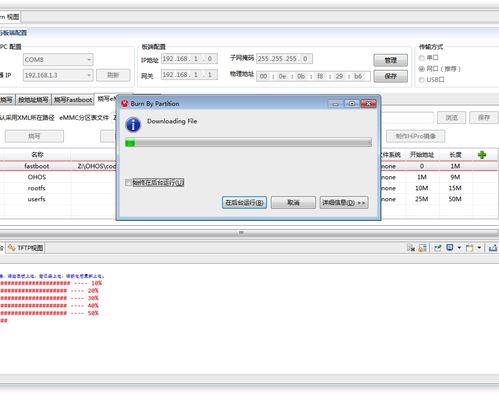Click the 取消 button in dialog
499x394 pixels.
pos(293,202)
